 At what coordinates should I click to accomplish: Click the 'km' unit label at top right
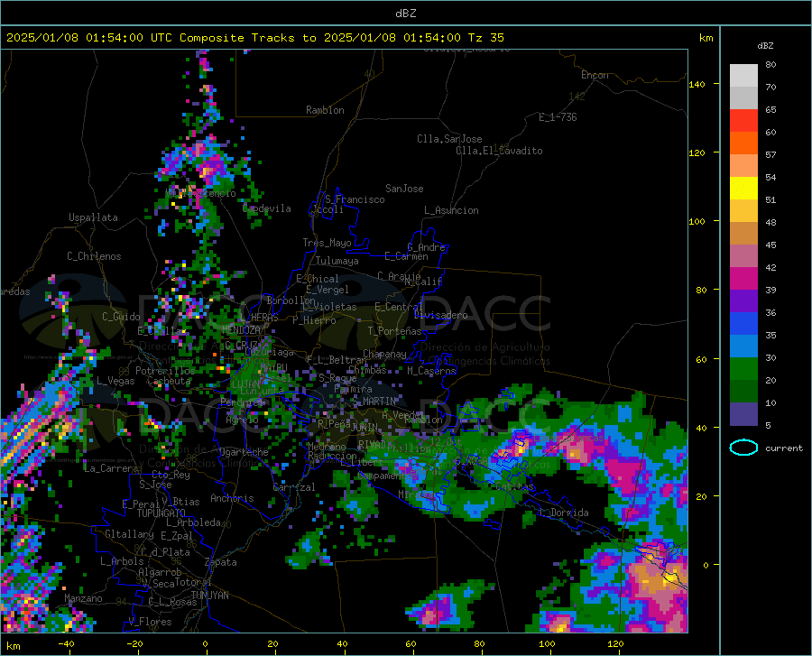[x=706, y=38]
